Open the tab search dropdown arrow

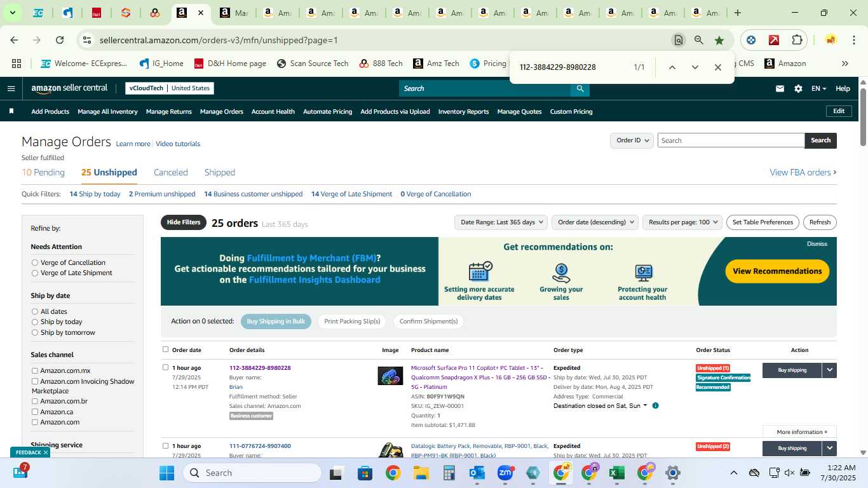(12, 13)
